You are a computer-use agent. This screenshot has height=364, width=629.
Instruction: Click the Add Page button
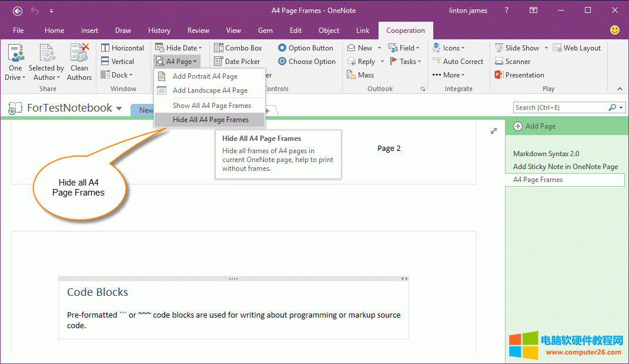point(534,126)
